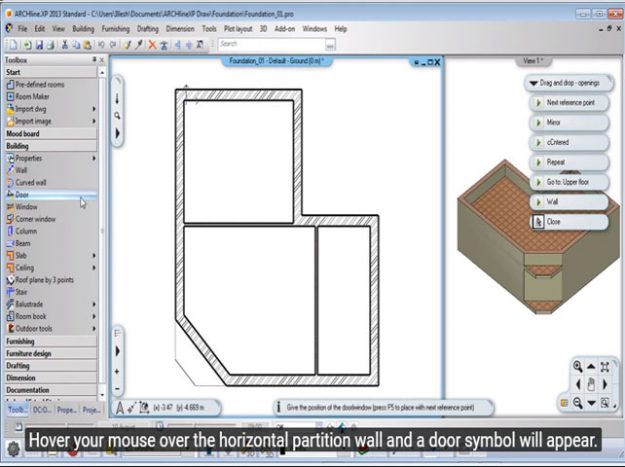Open the Furnishing section in Toolbox
Viewport: 625px width, 467px height.
click(20, 341)
